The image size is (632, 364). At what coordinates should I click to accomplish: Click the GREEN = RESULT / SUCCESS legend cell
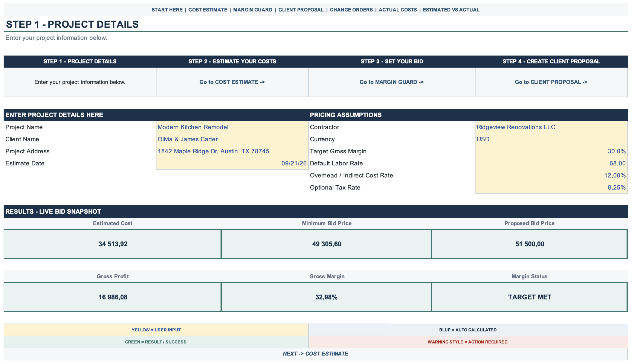(x=156, y=342)
